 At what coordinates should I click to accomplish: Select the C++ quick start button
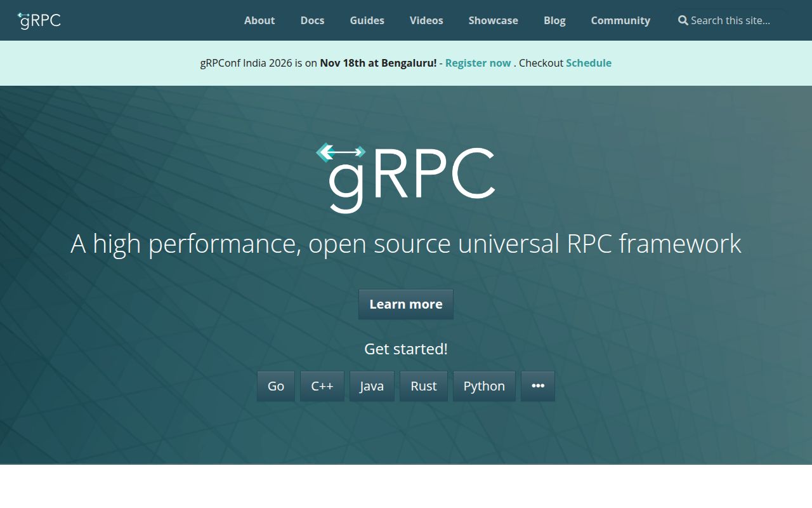coord(322,386)
